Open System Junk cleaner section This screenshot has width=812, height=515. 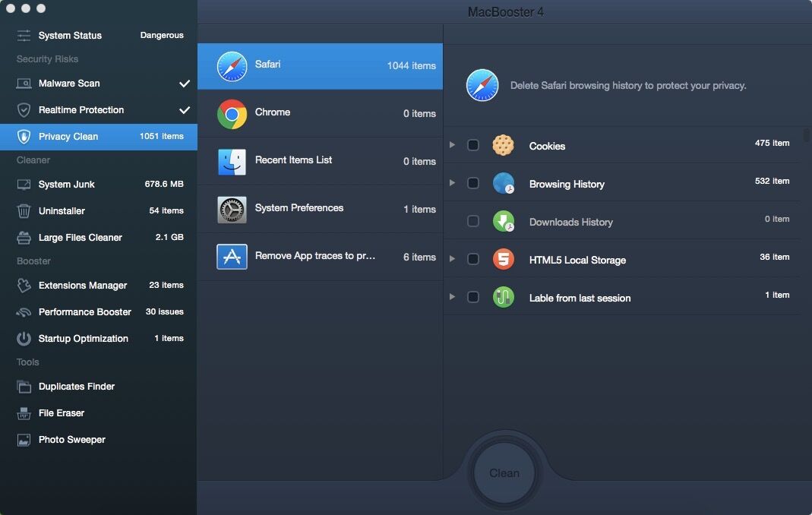(99, 185)
